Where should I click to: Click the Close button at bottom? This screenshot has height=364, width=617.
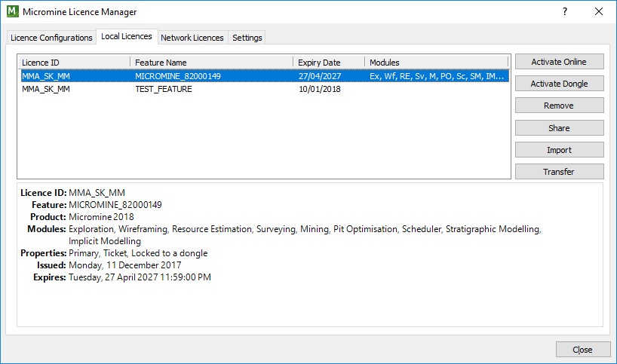click(583, 350)
